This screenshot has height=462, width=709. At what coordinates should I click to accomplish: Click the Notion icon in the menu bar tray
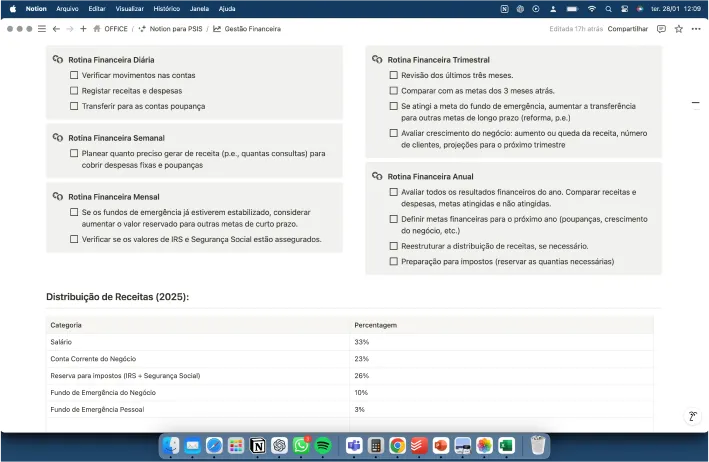(x=504, y=9)
